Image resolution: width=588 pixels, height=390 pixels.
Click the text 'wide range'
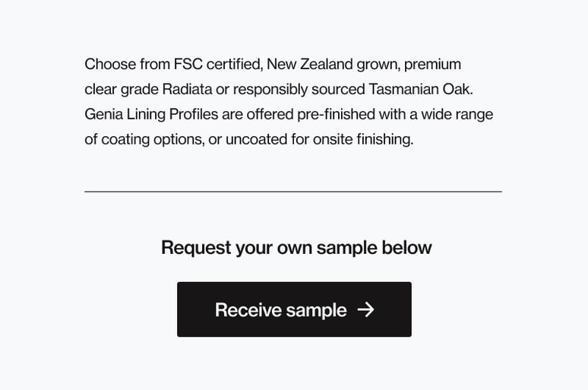(457, 115)
